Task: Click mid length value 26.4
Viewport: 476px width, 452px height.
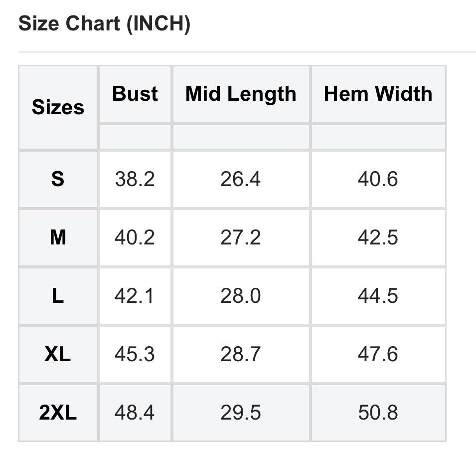Action: click(241, 179)
